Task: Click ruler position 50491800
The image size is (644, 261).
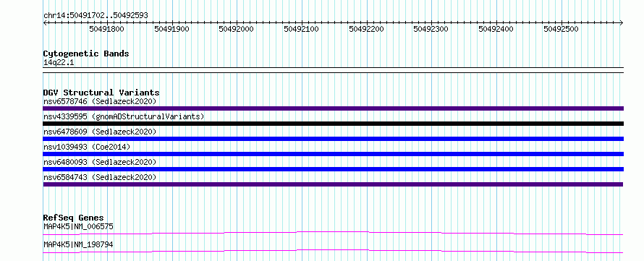Action: pyautogui.click(x=107, y=29)
